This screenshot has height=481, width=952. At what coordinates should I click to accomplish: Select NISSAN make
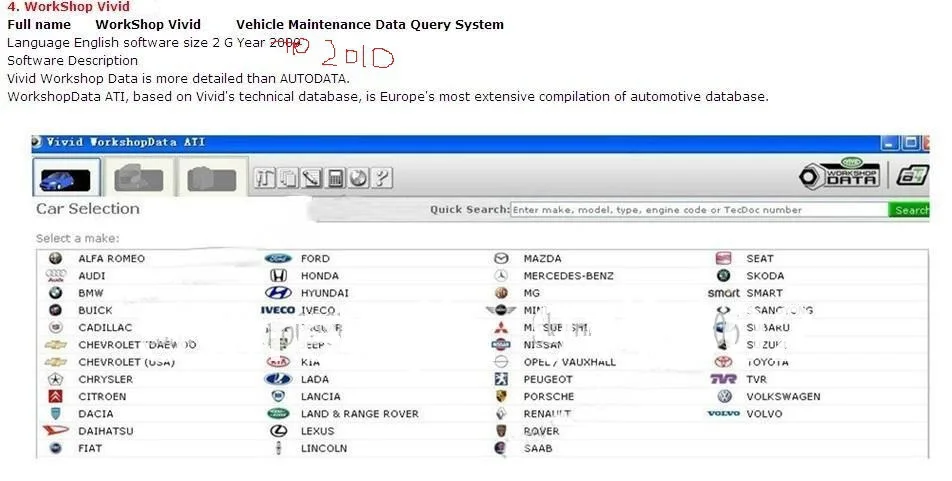tap(543, 345)
